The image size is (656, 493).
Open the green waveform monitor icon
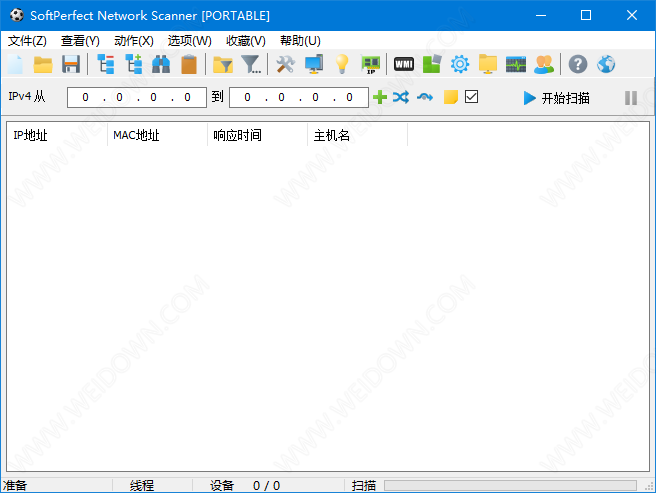516,64
